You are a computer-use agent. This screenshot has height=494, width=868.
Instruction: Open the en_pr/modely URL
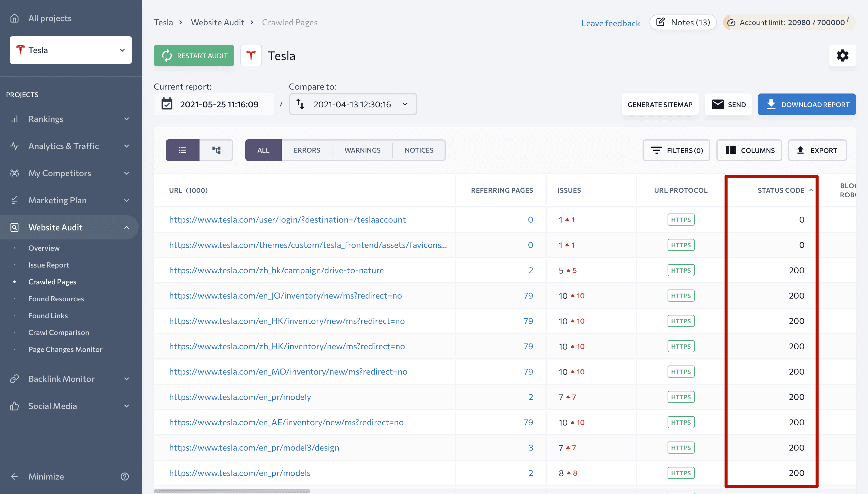coord(240,397)
